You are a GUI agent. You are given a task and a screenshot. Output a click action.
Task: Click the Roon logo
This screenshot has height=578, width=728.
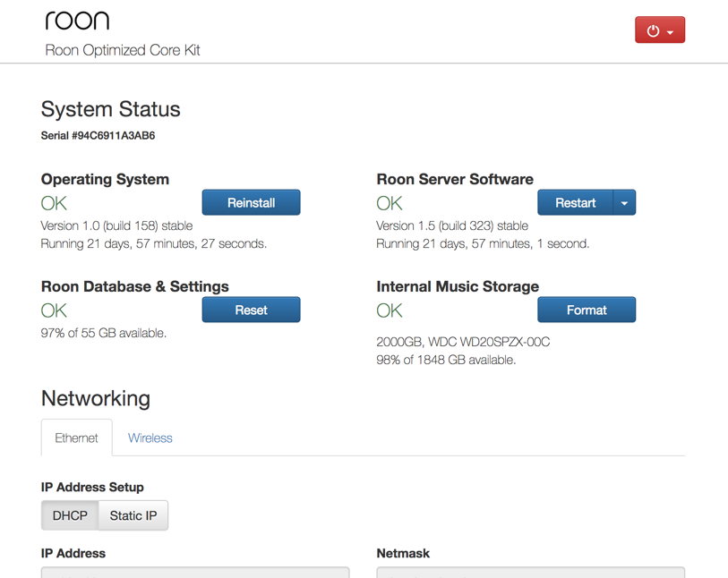pyautogui.click(x=77, y=20)
